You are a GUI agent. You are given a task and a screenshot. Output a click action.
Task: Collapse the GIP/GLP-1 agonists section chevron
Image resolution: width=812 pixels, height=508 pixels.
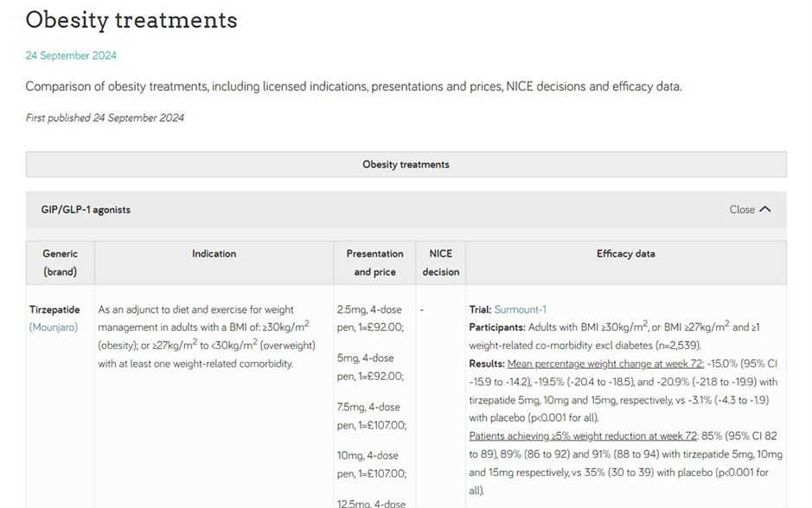tap(764, 207)
